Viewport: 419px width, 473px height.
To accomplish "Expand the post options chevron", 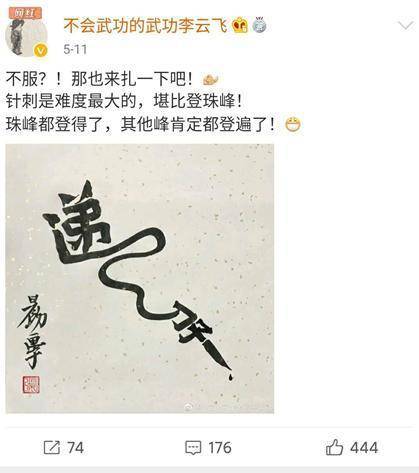I will tap(406, 25).
